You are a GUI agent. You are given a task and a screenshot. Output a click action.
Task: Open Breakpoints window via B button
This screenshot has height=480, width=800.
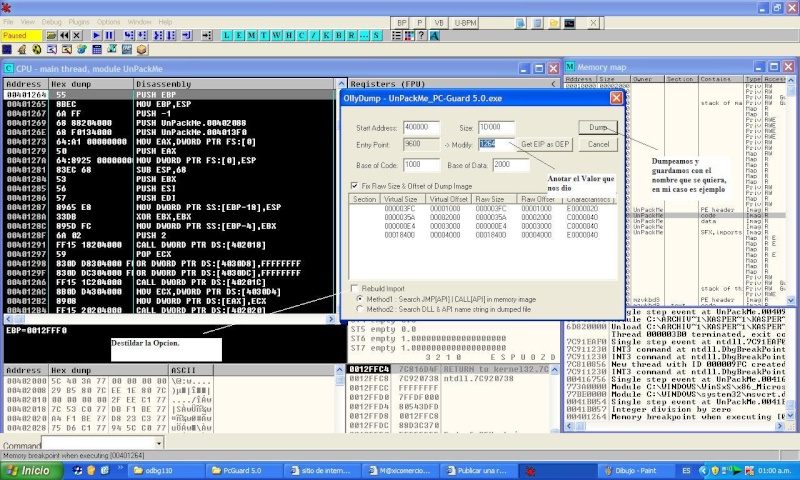pyautogui.click(x=339, y=35)
